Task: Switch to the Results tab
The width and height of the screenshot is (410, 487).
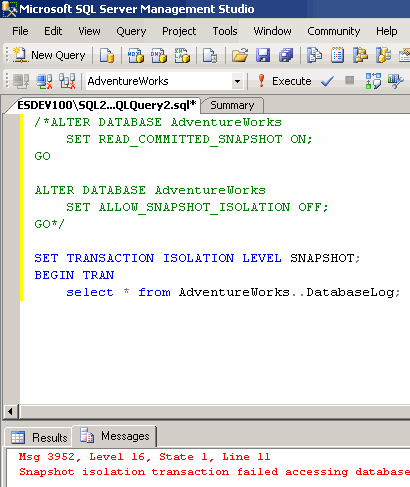Action: pos(39,437)
